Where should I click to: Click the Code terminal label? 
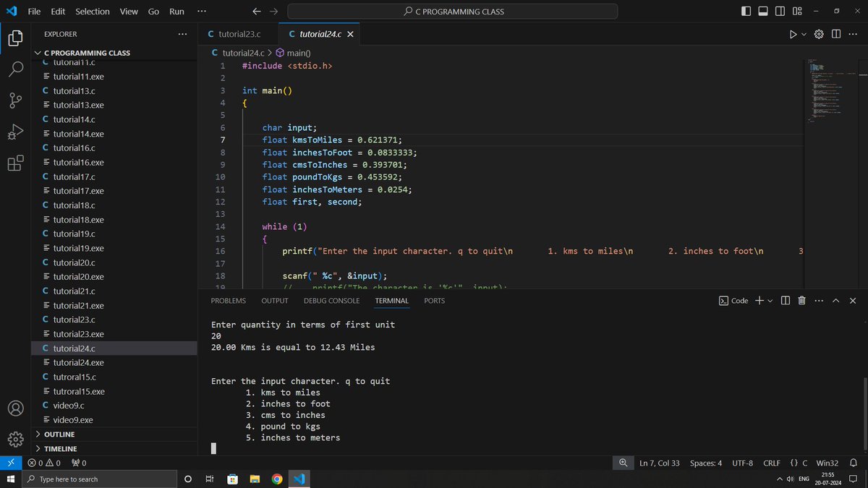pyautogui.click(x=733, y=301)
